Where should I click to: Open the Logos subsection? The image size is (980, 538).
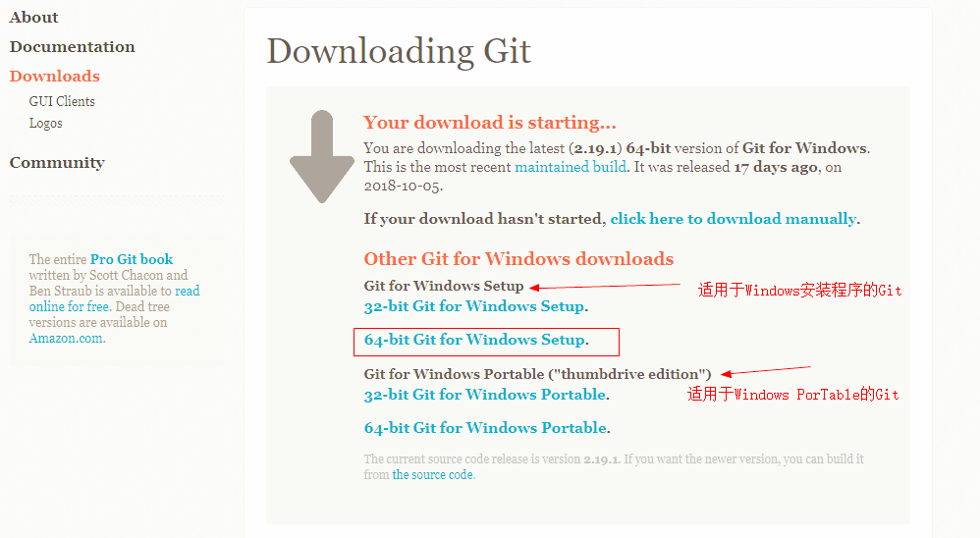coord(45,123)
